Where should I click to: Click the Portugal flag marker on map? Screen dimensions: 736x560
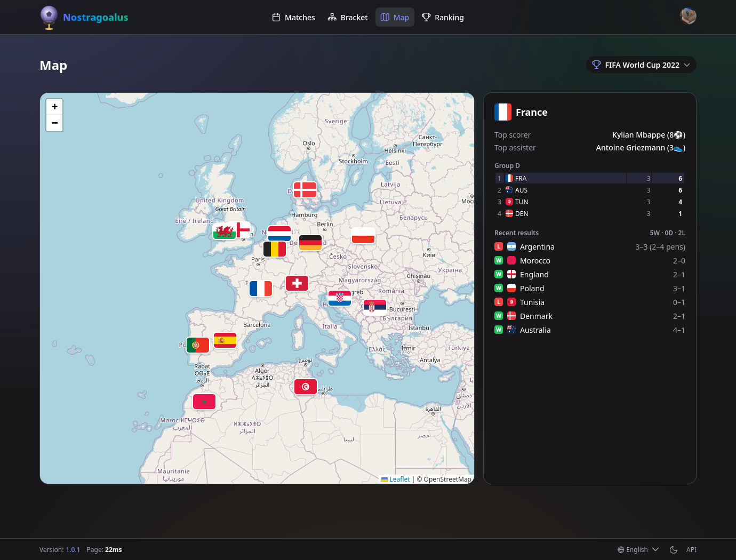[198, 345]
